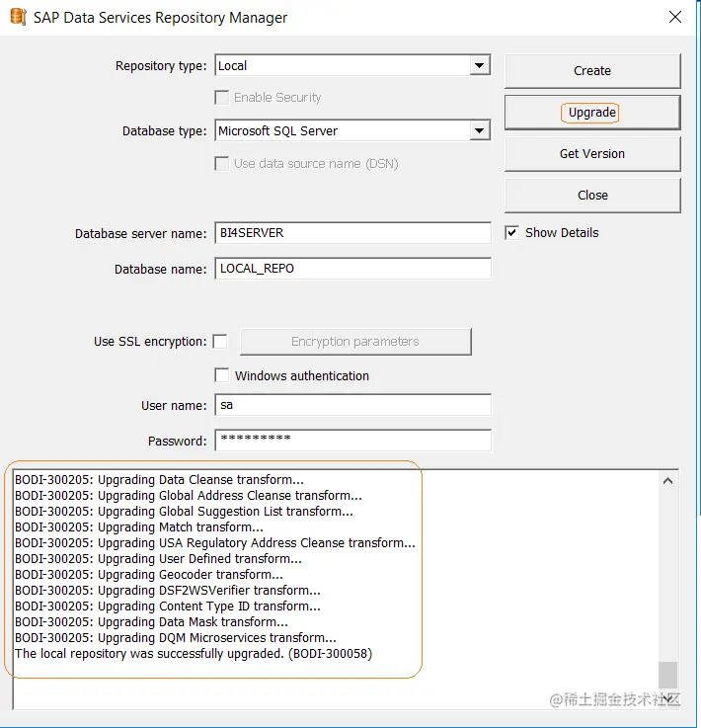This screenshot has height=728, width=701.
Task: Click the log scrollbar down arrow
Action: point(667,698)
